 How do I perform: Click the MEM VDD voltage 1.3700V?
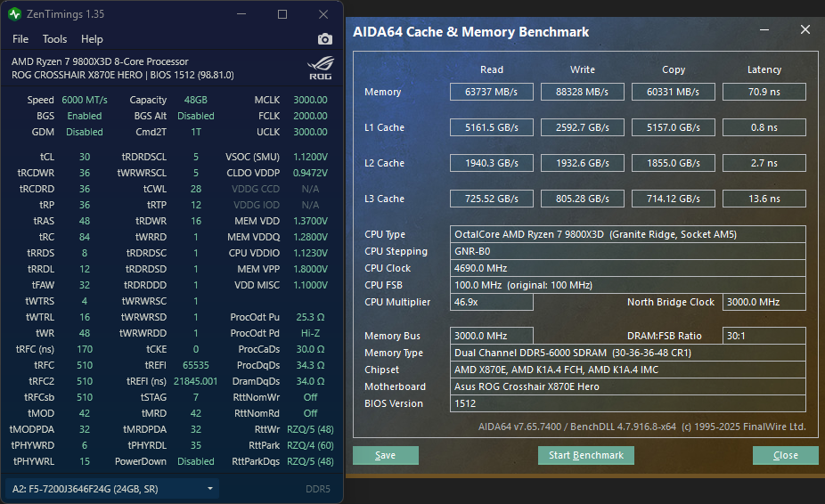click(x=310, y=221)
